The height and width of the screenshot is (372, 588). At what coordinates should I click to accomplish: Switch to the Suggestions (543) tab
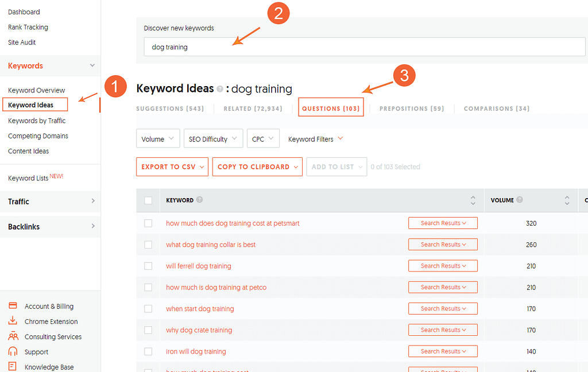pyautogui.click(x=170, y=108)
